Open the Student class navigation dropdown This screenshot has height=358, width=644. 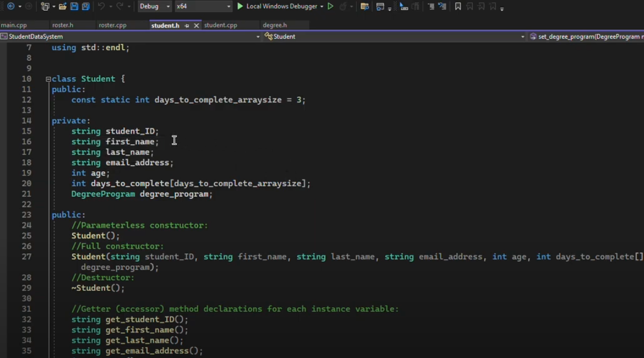[395, 37]
